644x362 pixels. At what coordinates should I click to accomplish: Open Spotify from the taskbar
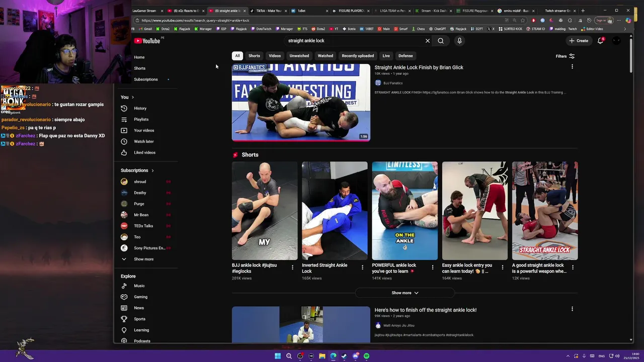coord(366,356)
